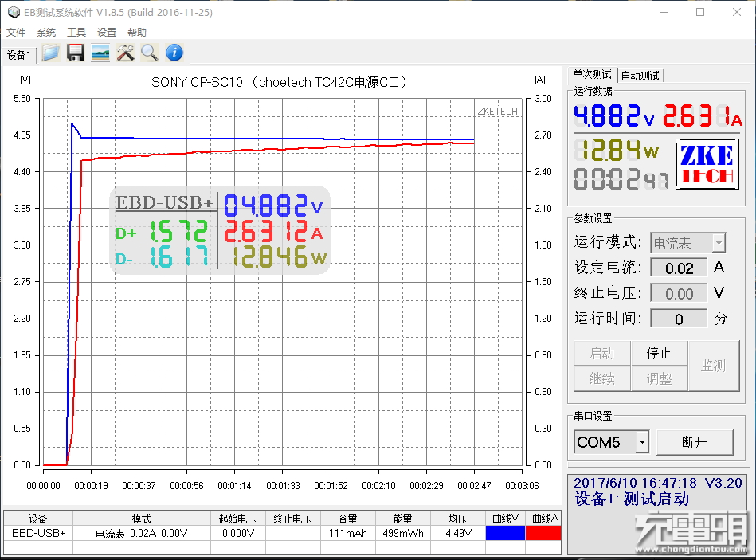Click the 111mAh capacity cell
This screenshot has height=560, width=756.
point(347,533)
